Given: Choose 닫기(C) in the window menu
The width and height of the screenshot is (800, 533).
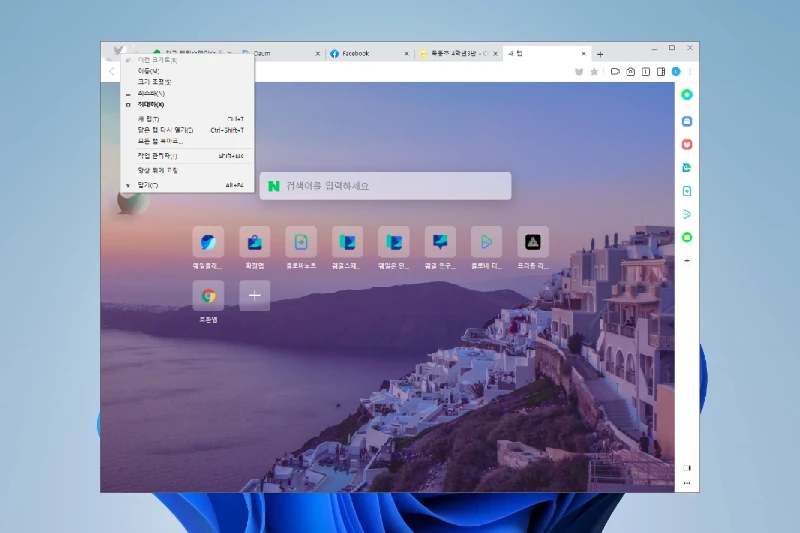Looking at the screenshot, I should coord(187,185).
